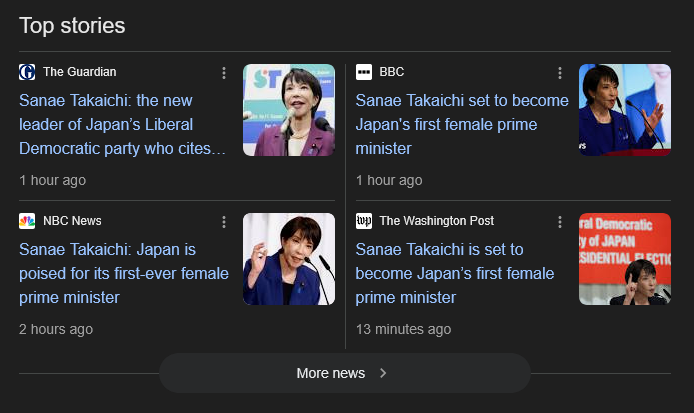Expand More news arrow chevron

(x=383, y=373)
